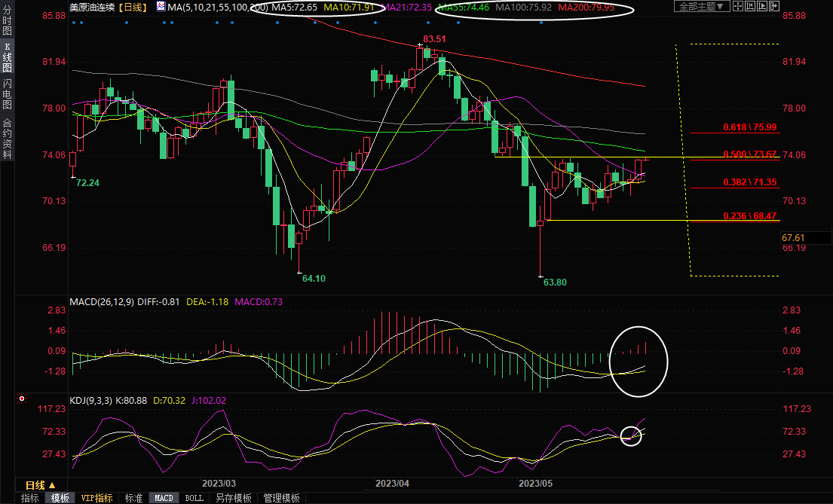Click the K:80.88 value
The height and width of the screenshot is (504, 833).
(131, 401)
